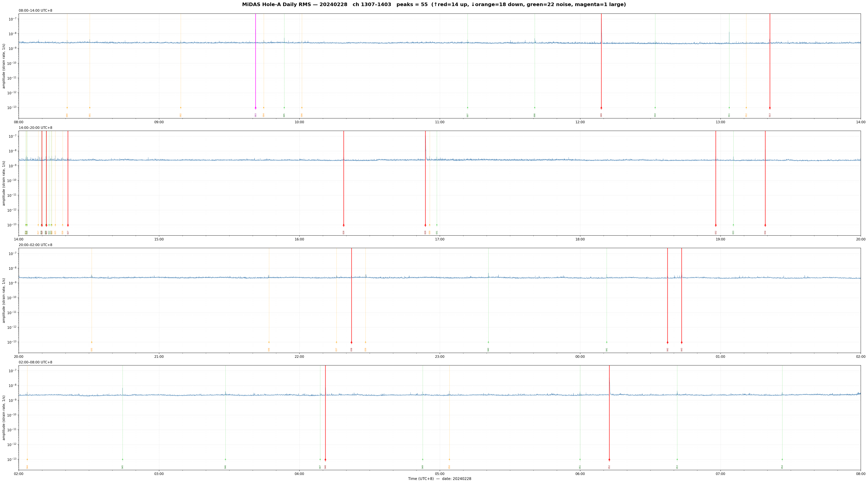Select orange peak marker 037

(x=336, y=342)
